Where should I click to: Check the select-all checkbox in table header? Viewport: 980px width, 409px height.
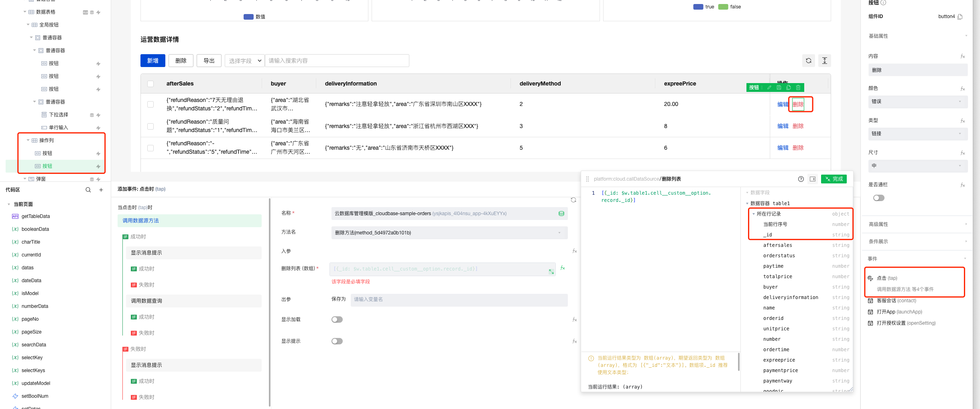click(150, 84)
